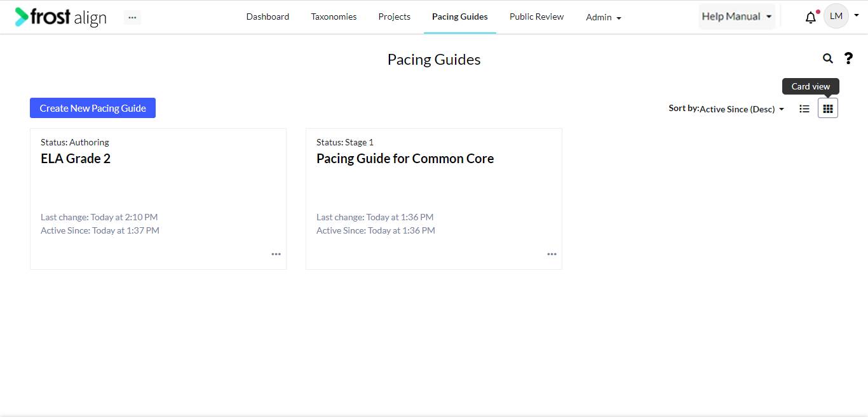Open the ELA Grade 2 pacing guide title
Image resolution: width=868 pixels, height=417 pixels.
coord(76,159)
